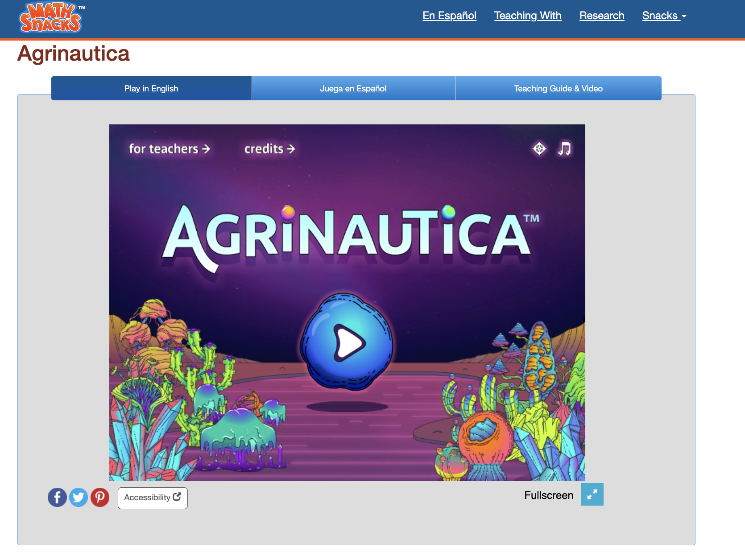Open the "for teachers" section in-game
The height and width of the screenshot is (560, 745).
170,149
